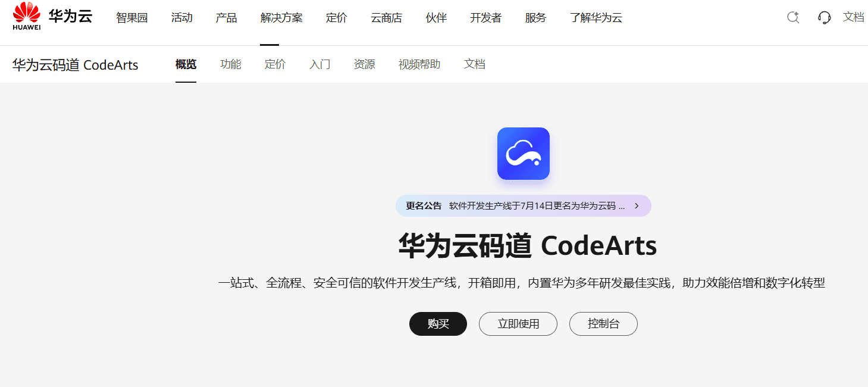Open the 云商店 menu item
The image size is (868, 387).
coord(386,18)
